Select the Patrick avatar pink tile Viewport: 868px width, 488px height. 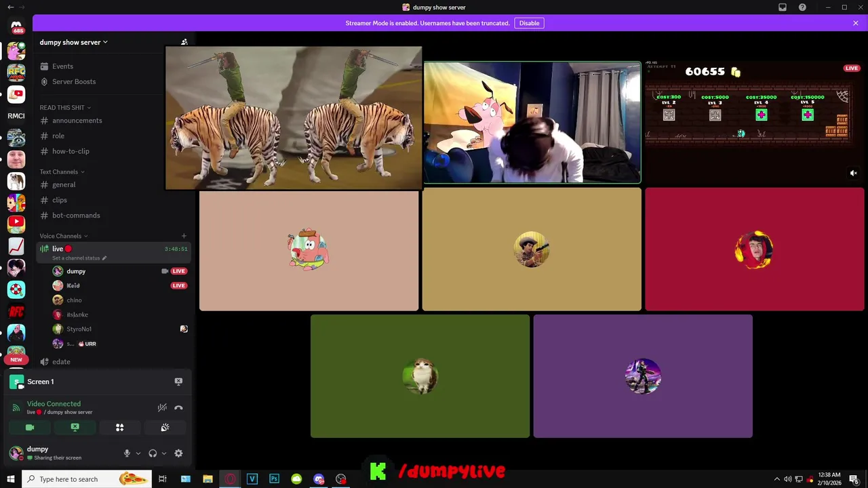(309, 251)
